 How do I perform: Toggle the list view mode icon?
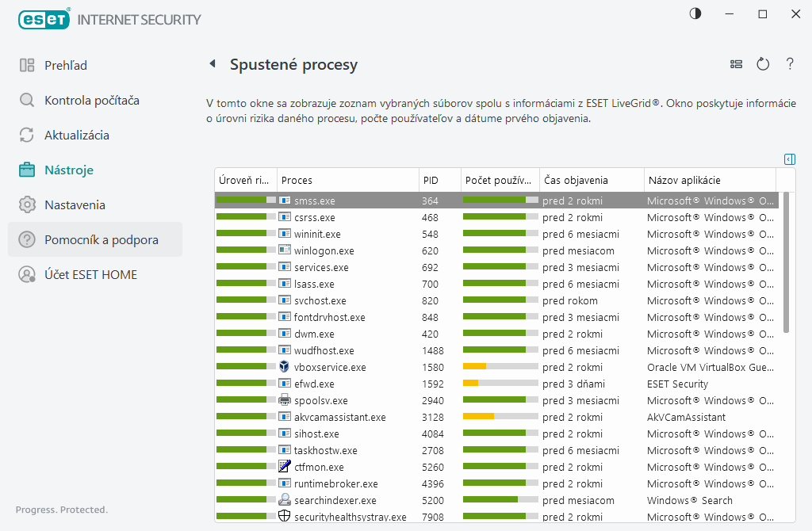tap(737, 64)
